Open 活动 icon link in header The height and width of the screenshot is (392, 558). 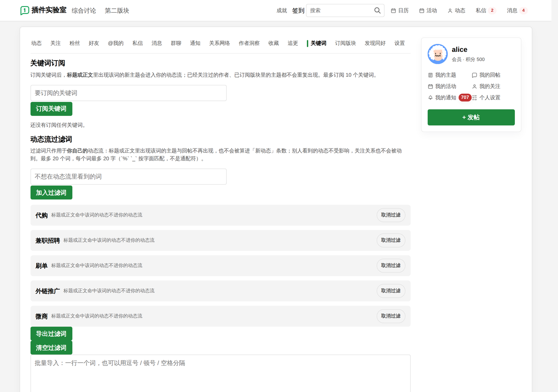428,10
